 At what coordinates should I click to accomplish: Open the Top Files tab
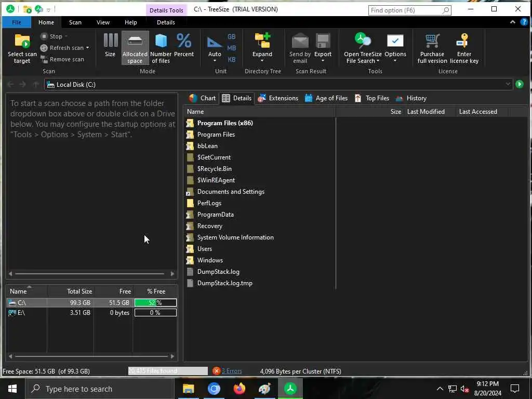tap(372, 98)
